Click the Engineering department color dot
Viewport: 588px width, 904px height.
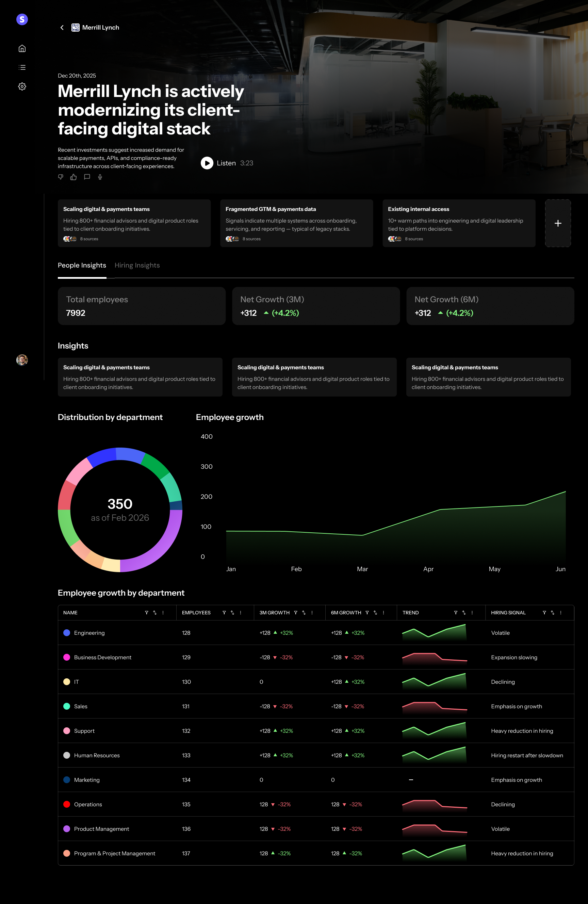coord(67,633)
